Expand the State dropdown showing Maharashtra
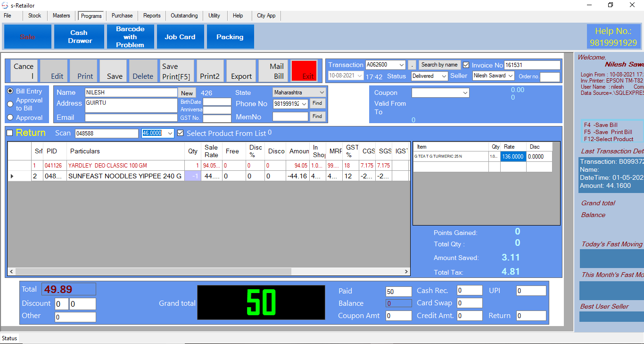 click(x=322, y=92)
